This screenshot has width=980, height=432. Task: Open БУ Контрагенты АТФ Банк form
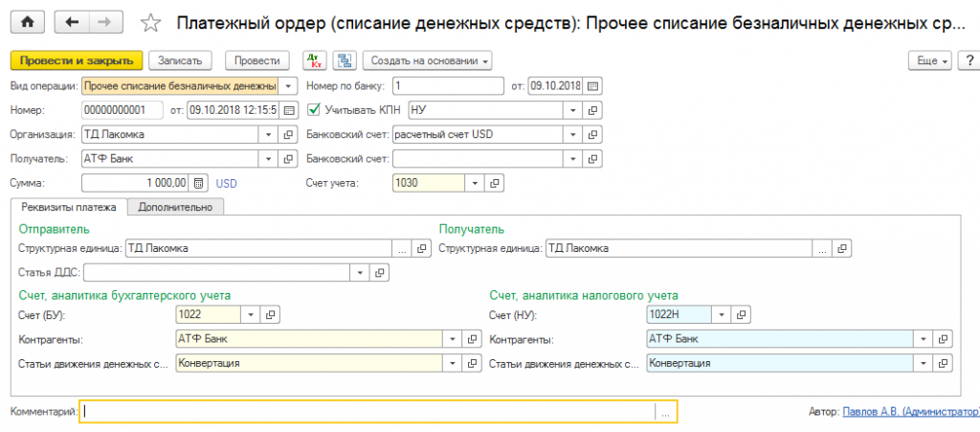[x=473, y=339]
